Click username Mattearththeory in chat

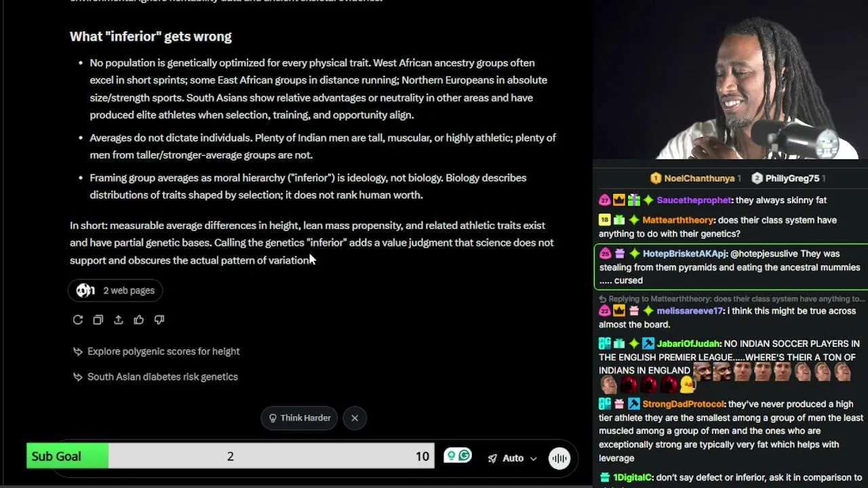[x=678, y=220]
